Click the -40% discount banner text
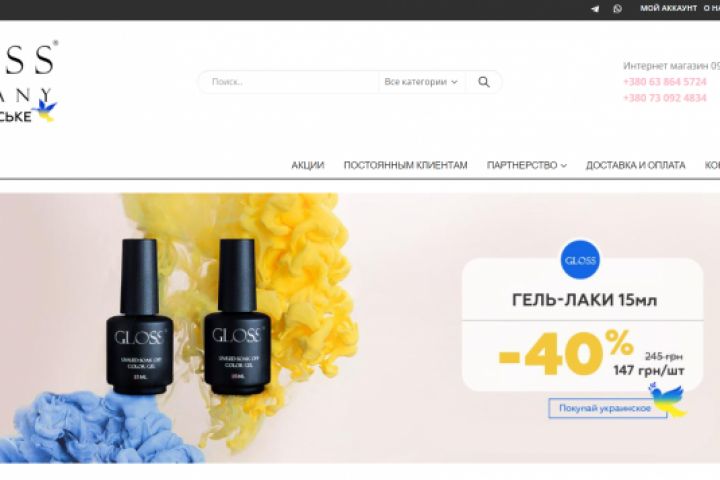Screen dimensions: 720x480 pyautogui.click(x=566, y=354)
